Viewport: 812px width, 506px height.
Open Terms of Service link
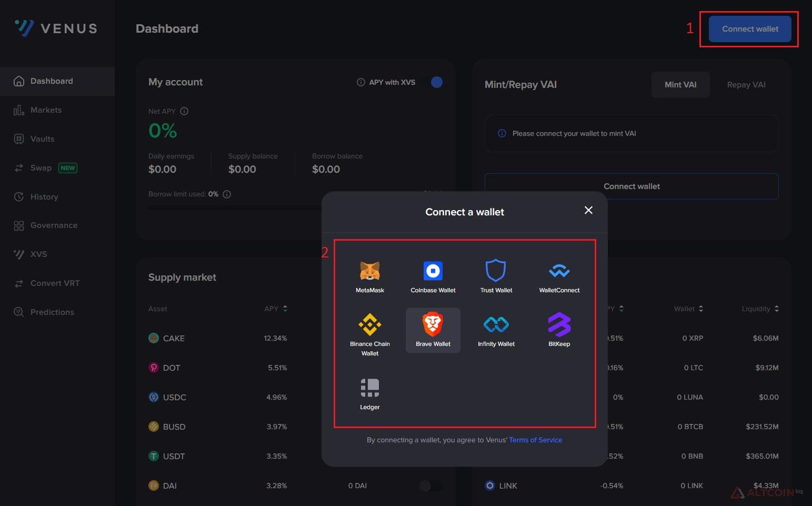(x=535, y=440)
